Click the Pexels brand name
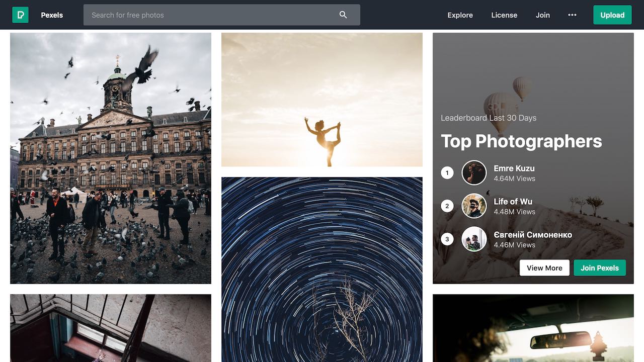 (52, 15)
